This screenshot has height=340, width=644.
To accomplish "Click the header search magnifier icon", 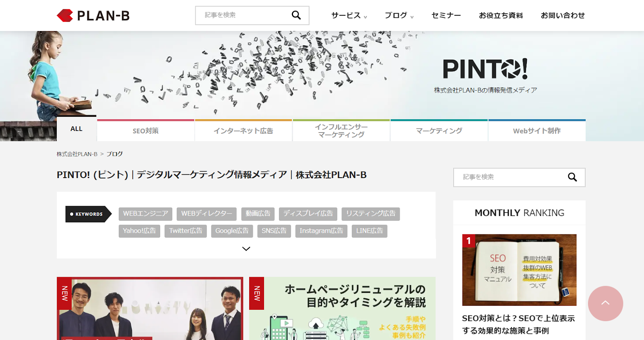I will 296,15.
